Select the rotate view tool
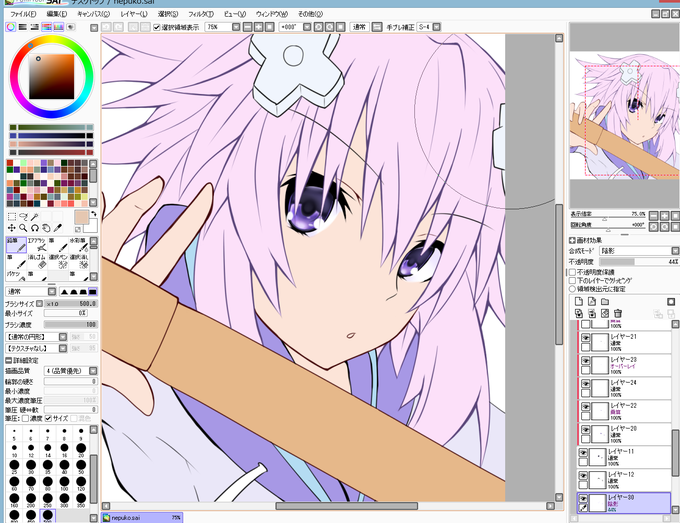Viewport: 680px width, 523px height. (x=35, y=228)
